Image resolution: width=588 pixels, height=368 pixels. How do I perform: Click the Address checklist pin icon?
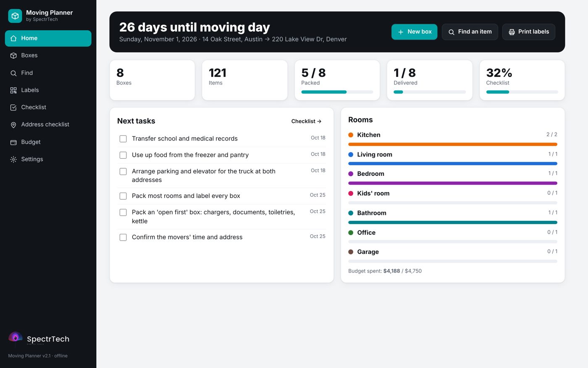click(13, 125)
